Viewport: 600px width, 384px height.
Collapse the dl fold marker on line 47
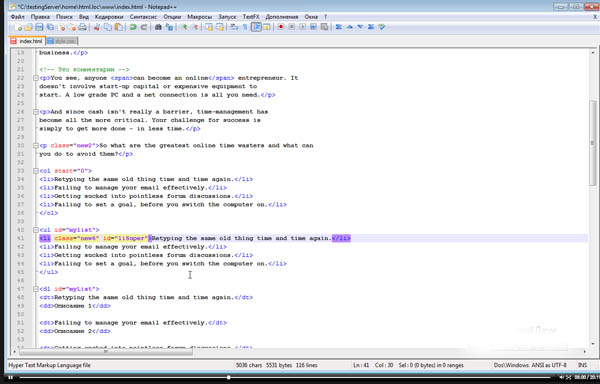point(36,289)
